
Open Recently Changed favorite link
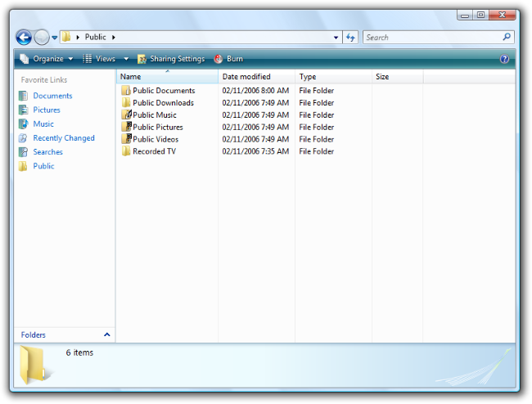pyautogui.click(x=64, y=138)
